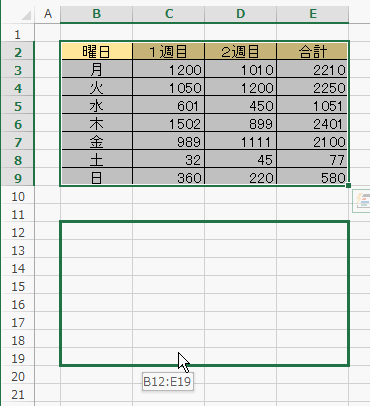Click the cell with value 220

pos(241,177)
